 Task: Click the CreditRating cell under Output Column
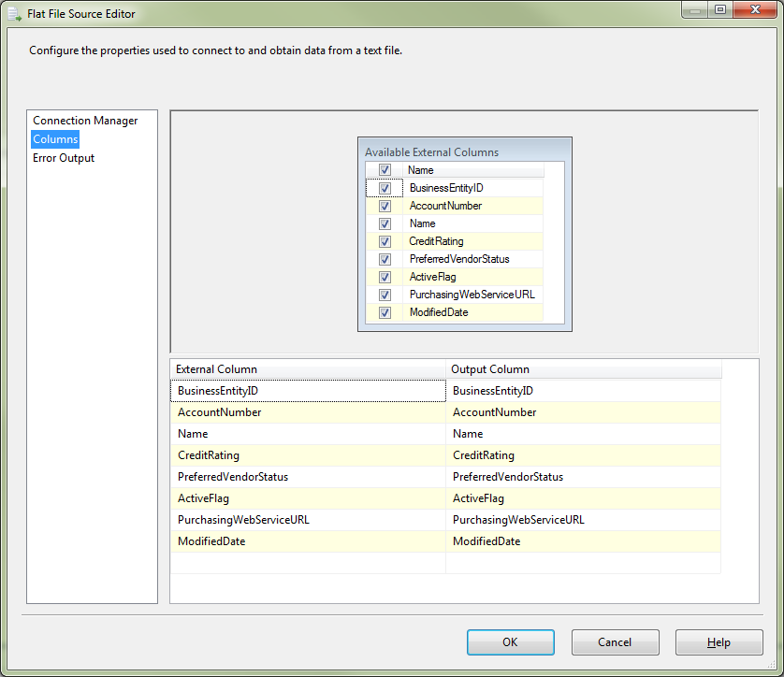[580, 454]
